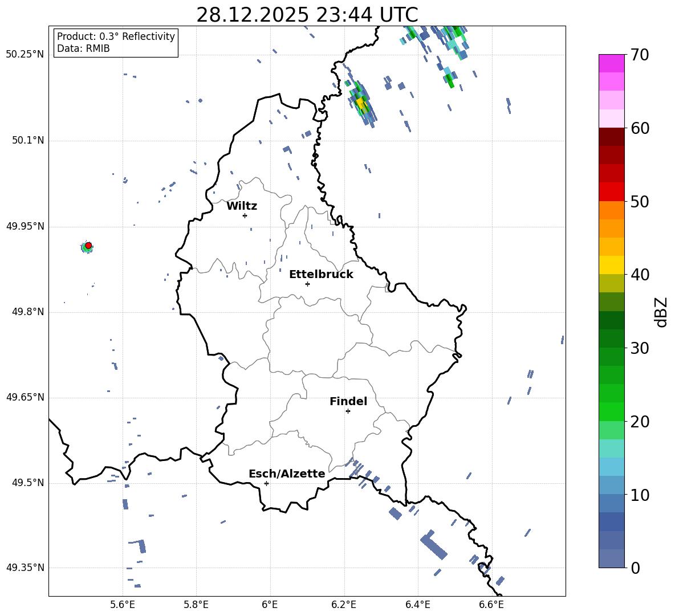This screenshot has width=675, height=616.
Task: Click the longitude label '5.8°E'
Action: (x=196, y=605)
